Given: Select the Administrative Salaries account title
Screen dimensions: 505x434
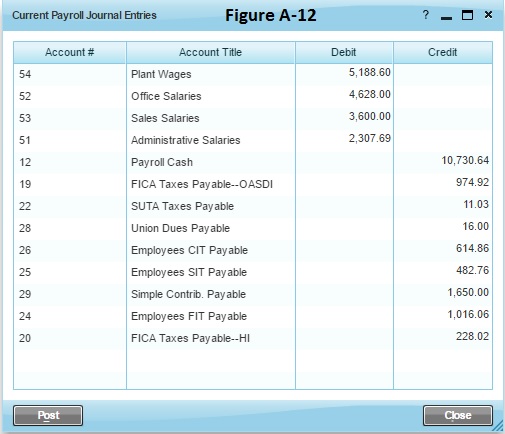Looking at the screenshot, I should click(x=185, y=140).
